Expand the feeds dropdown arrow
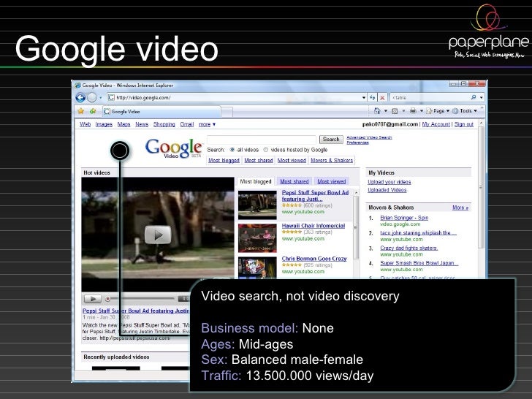 point(403,111)
